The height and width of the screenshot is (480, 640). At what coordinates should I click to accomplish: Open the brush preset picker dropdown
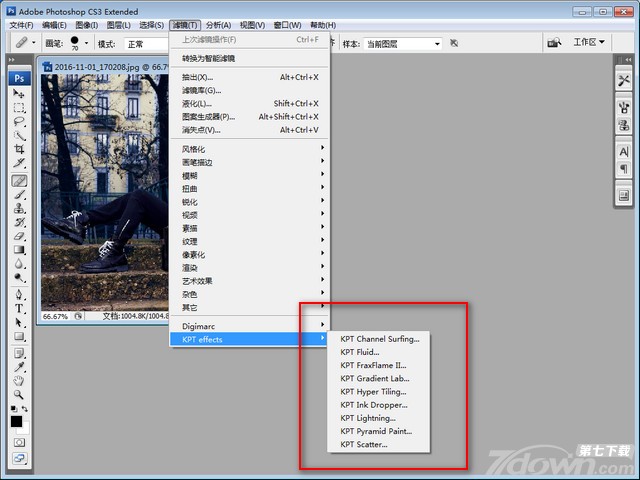[86, 43]
